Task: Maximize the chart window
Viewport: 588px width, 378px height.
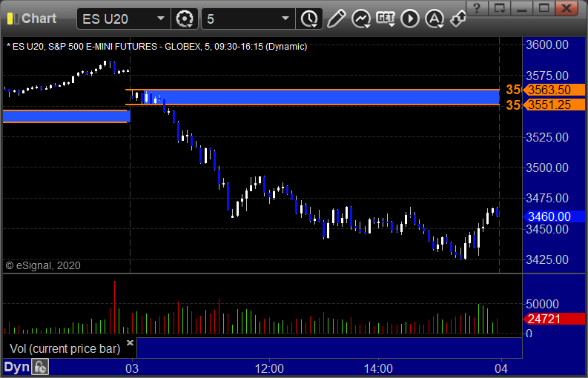Action: click(544, 7)
